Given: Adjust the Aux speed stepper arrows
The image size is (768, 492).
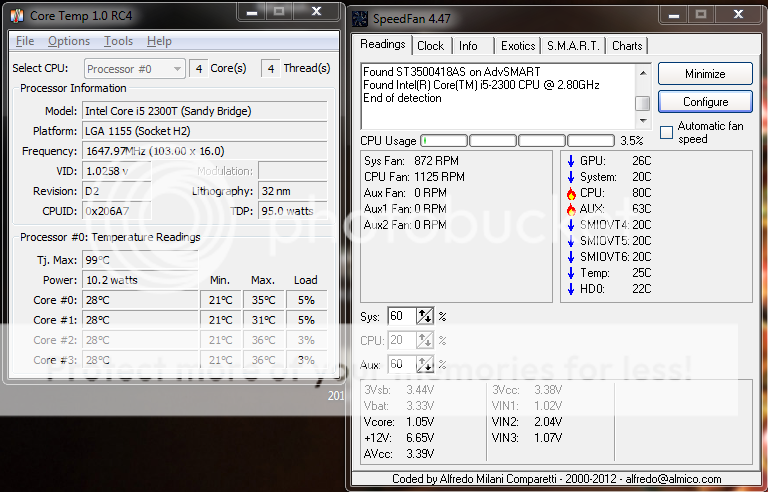Looking at the screenshot, I should pos(425,364).
